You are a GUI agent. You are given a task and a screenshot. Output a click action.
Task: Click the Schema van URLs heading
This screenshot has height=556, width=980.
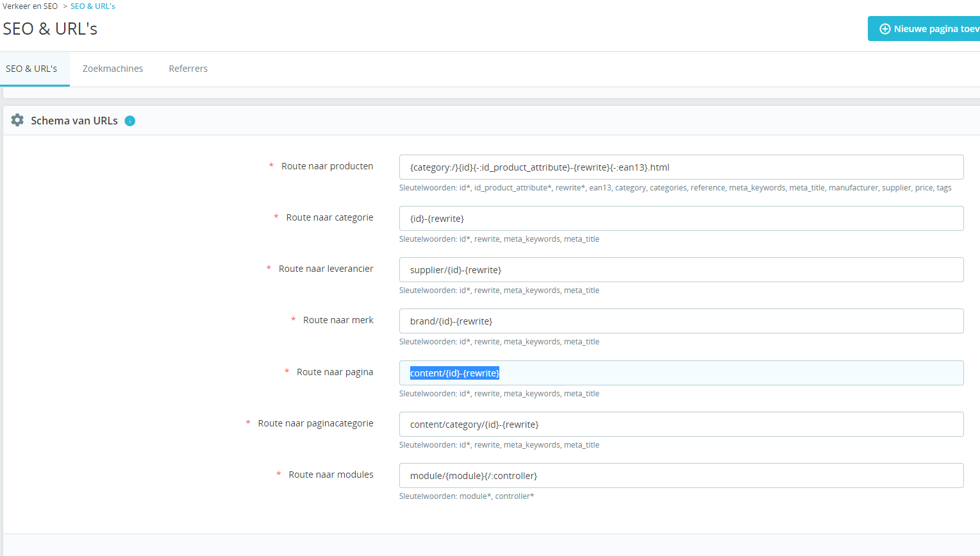pyautogui.click(x=74, y=121)
